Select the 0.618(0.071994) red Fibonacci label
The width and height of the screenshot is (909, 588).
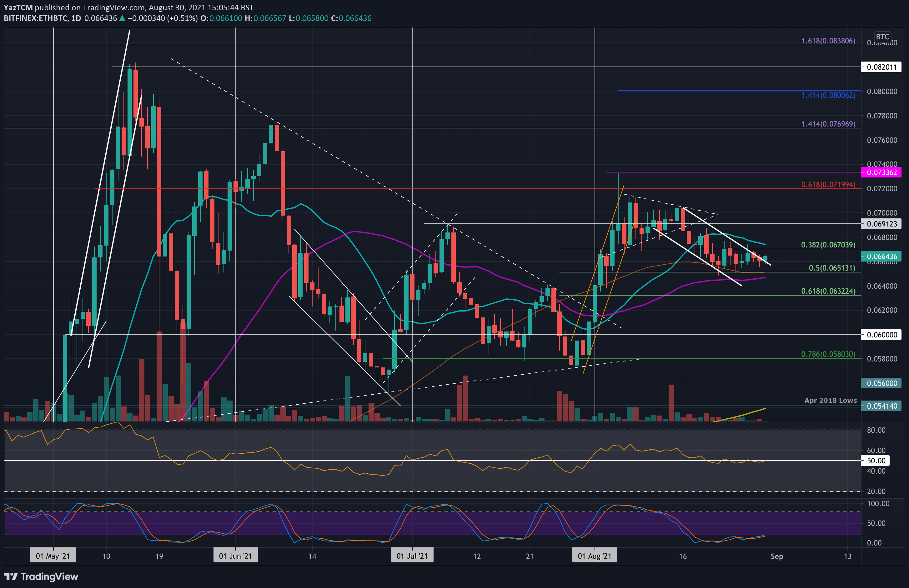828,184
